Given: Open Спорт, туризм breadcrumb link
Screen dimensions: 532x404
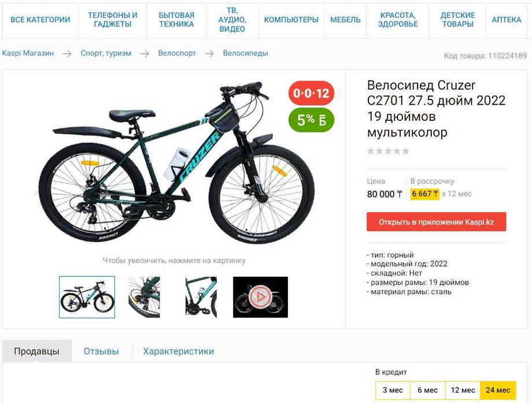Looking at the screenshot, I should 106,53.
